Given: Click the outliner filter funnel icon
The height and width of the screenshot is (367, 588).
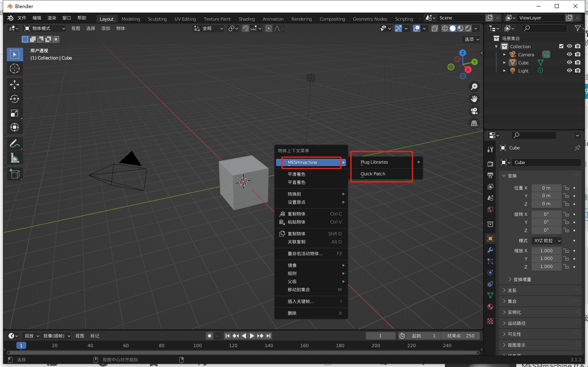Looking at the screenshot, I should click(x=578, y=28).
